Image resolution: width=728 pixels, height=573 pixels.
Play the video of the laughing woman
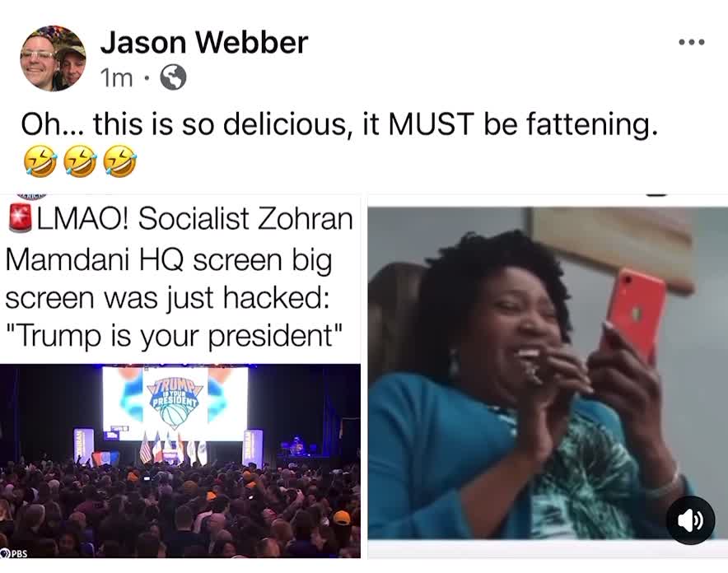click(x=548, y=374)
